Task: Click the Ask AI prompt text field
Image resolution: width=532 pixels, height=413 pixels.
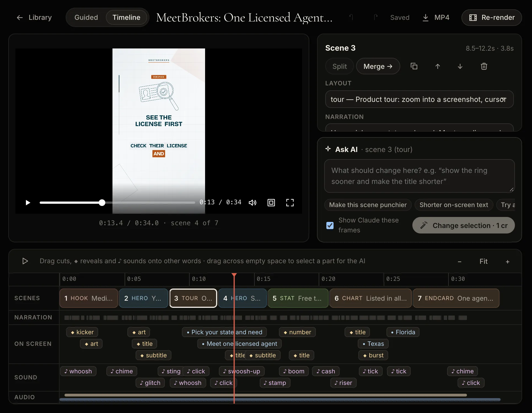Action: pyautogui.click(x=419, y=176)
